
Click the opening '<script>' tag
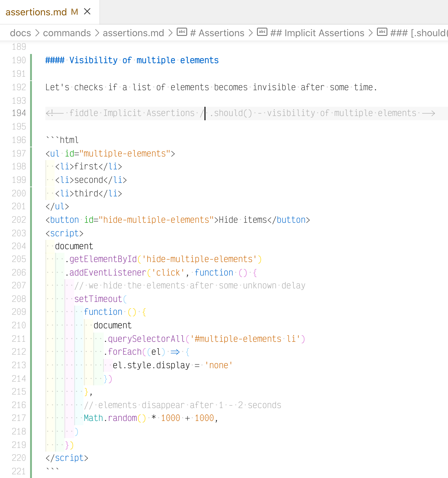pyautogui.click(x=64, y=233)
